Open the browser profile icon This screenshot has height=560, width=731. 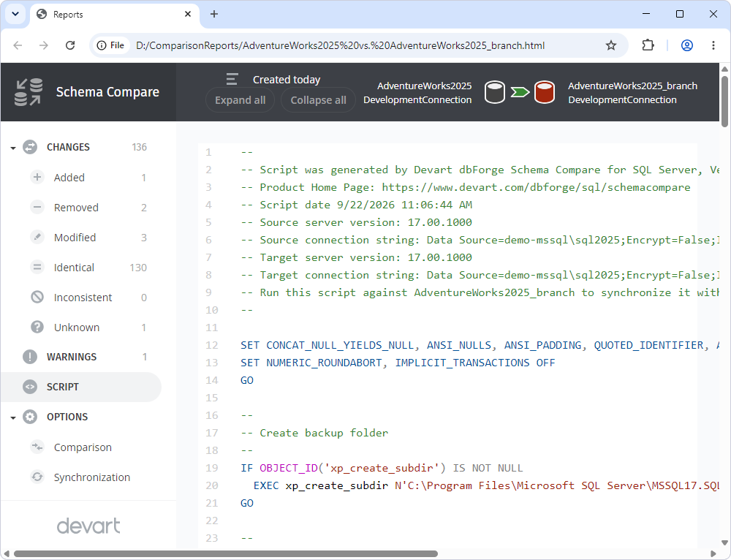tap(686, 45)
